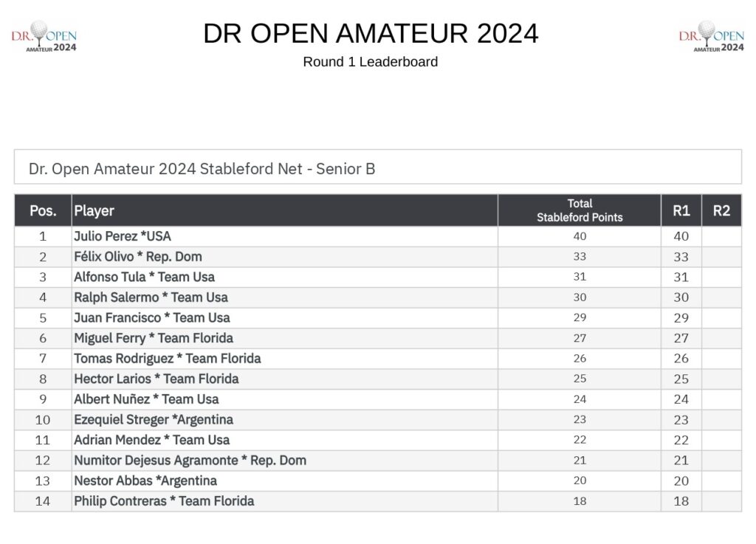
Task: Click the Stableford Net - Senior B title box
Action: coord(378,167)
